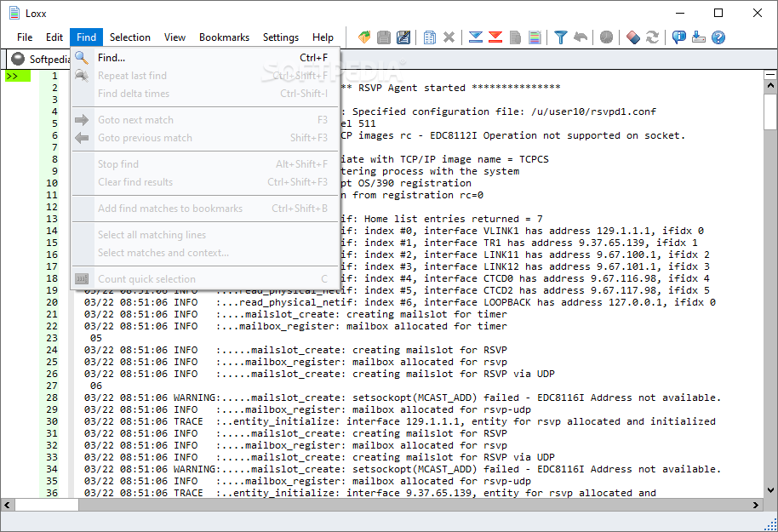This screenshot has width=778, height=532.
Task: Click the grey X delete icon
Action: coord(449,37)
